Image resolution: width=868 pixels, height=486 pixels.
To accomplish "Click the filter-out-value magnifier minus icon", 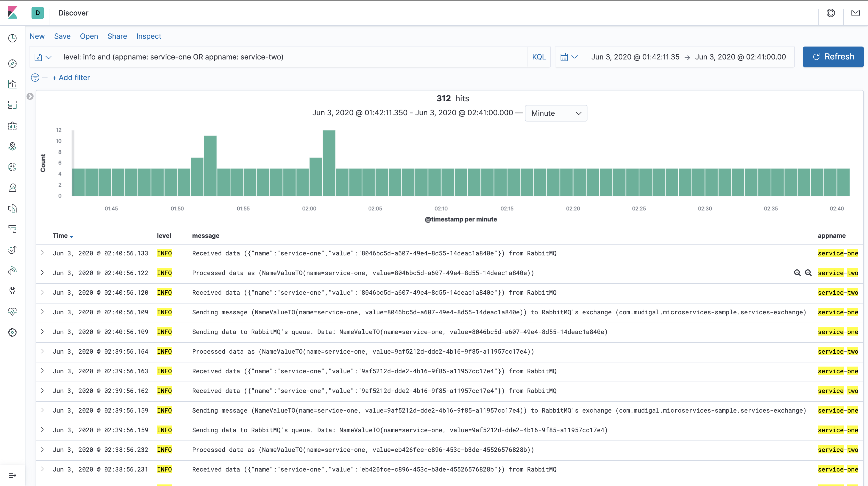I will [808, 273].
